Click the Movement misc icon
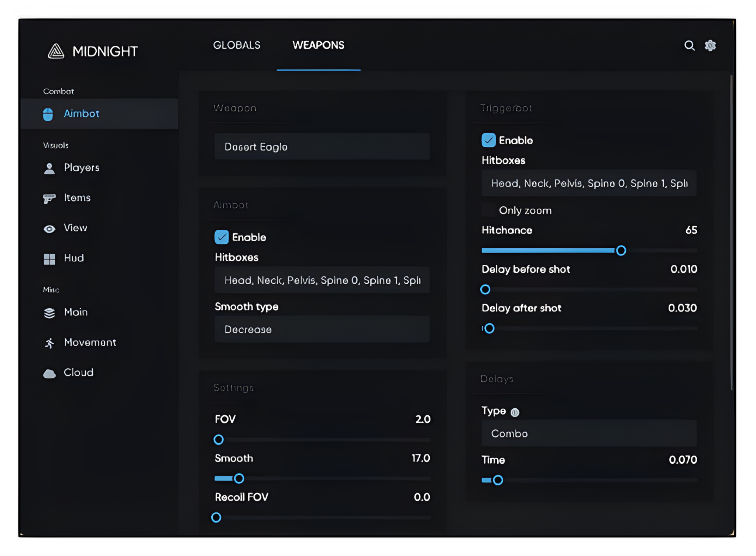Image resolution: width=756 pixels, height=556 pixels. 49,342
